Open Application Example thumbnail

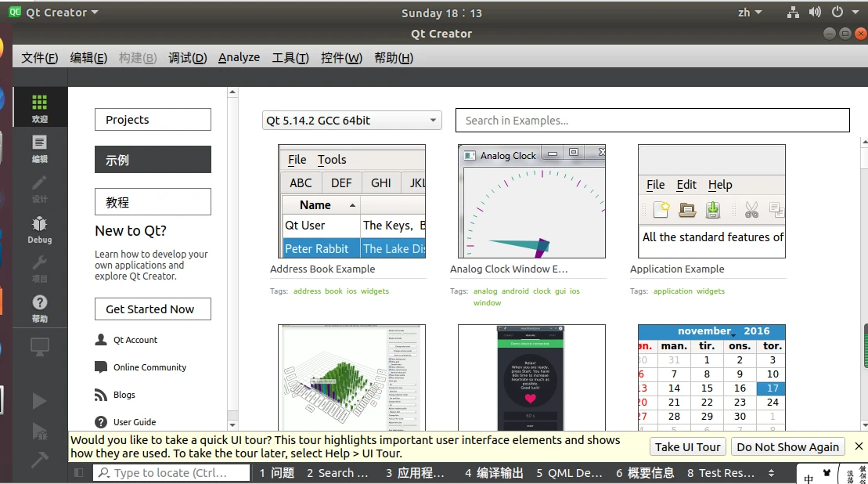point(711,201)
